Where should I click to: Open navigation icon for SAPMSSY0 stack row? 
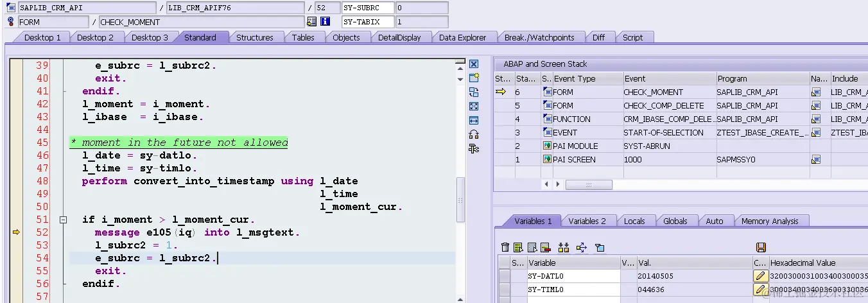(x=816, y=159)
